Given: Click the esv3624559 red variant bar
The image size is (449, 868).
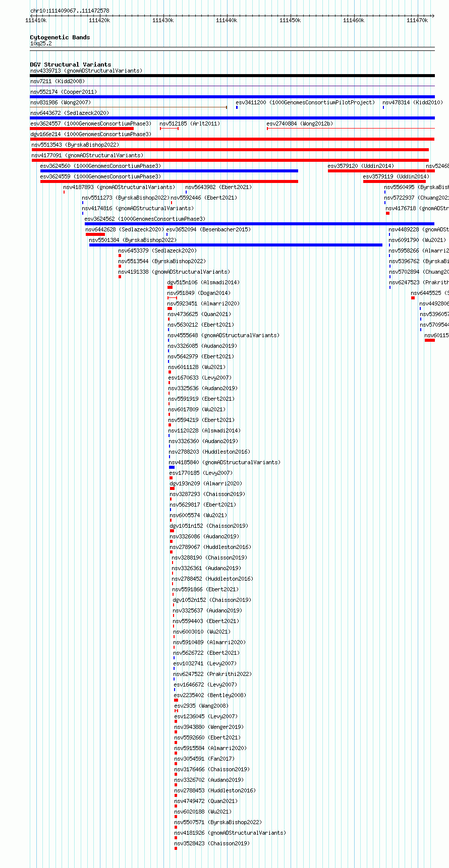Looking at the screenshot, I should [x=169, y=181].
